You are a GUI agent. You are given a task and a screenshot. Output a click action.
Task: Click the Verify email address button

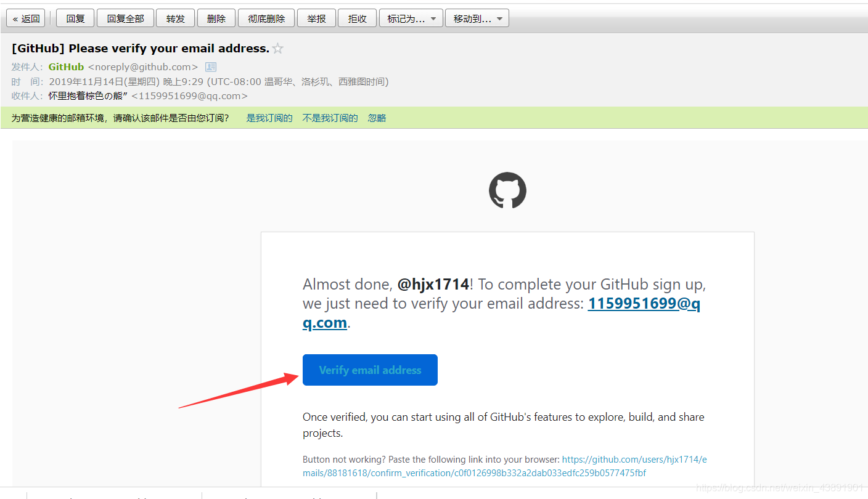370,370
